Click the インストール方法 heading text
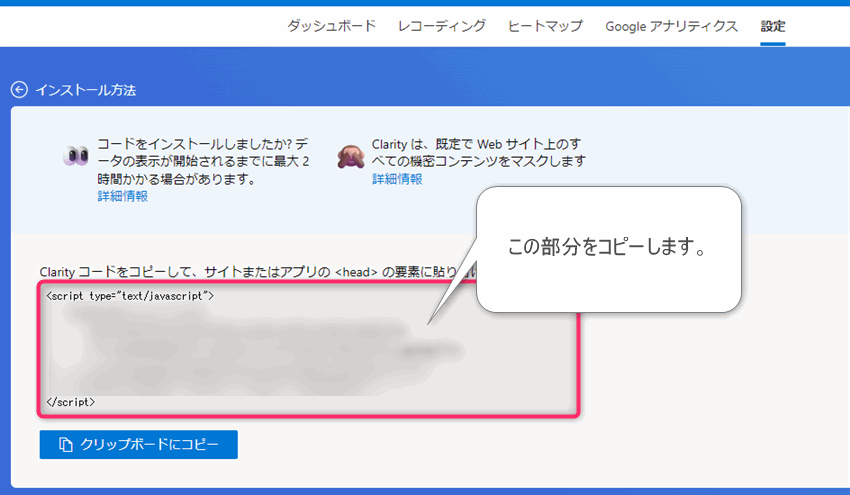850x495 pixels. 86,90
